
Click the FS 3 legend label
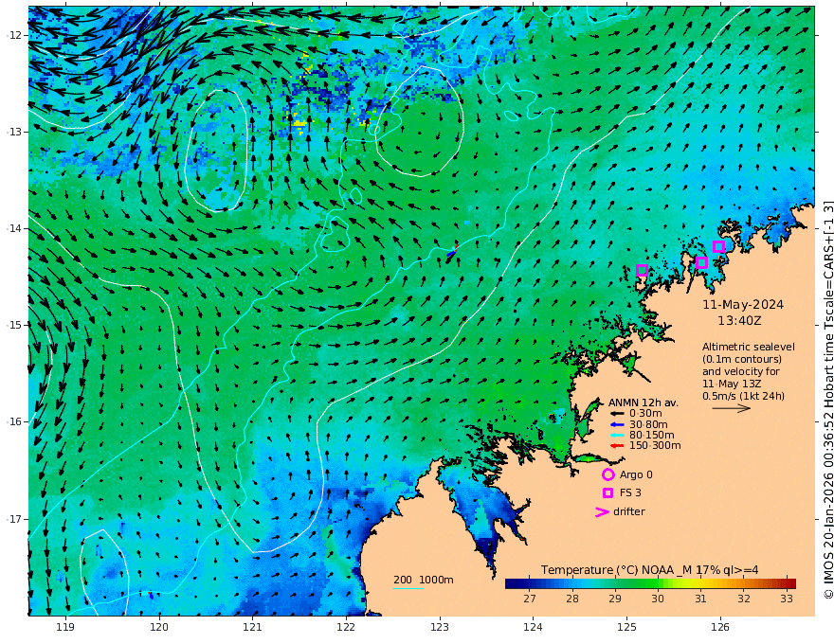coord(630,493)
